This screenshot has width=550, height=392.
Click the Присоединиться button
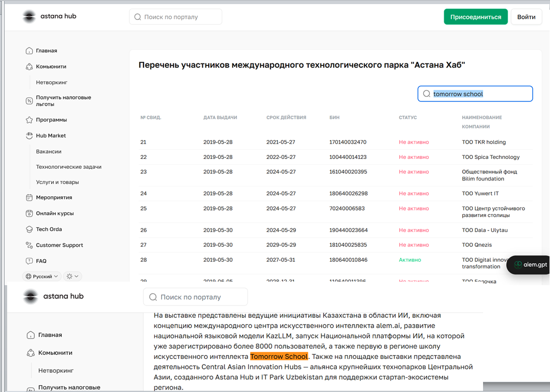pos(476,17)
